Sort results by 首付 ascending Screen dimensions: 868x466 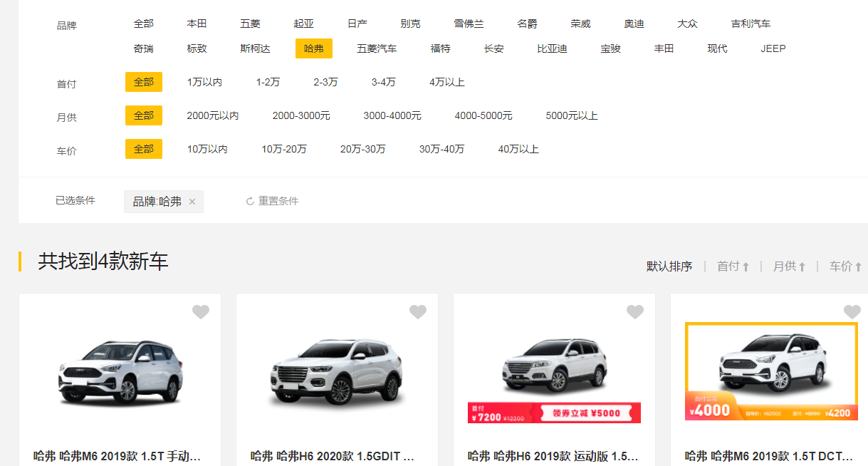733,266
